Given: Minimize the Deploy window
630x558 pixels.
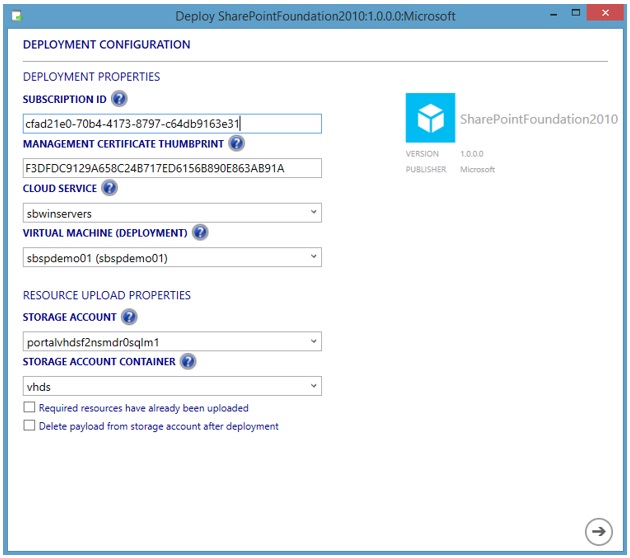Looking at the screenshot, I should [x=554, y=14].
